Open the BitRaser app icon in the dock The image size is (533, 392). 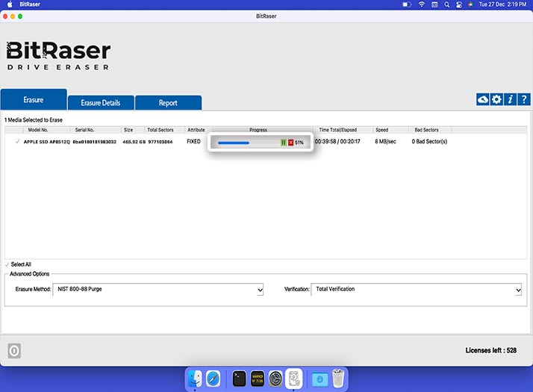coord(293,379)
